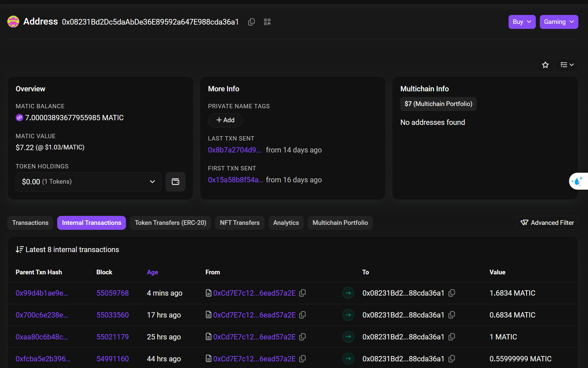Click contract file icon in 17 hrs ago row

(x=208, y=315)
